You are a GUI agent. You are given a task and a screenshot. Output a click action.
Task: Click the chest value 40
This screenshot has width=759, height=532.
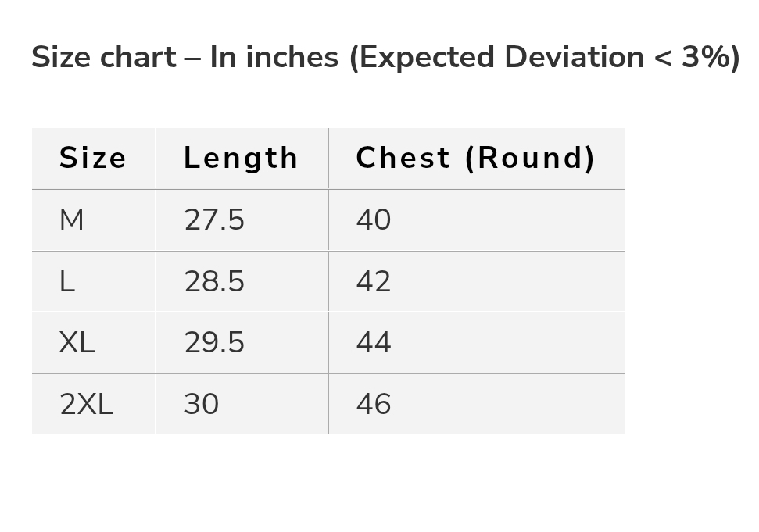pyautogui.click(x=374, y=220)
